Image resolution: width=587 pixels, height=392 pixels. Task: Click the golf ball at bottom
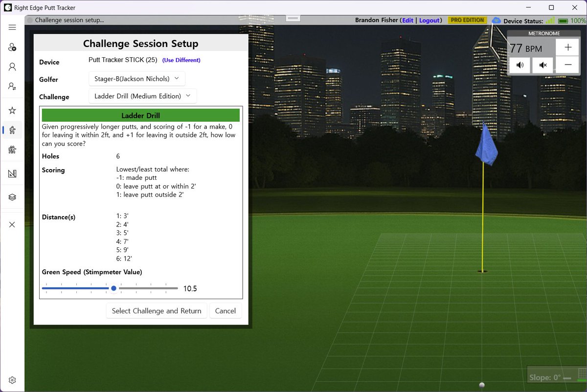[482, 385]
